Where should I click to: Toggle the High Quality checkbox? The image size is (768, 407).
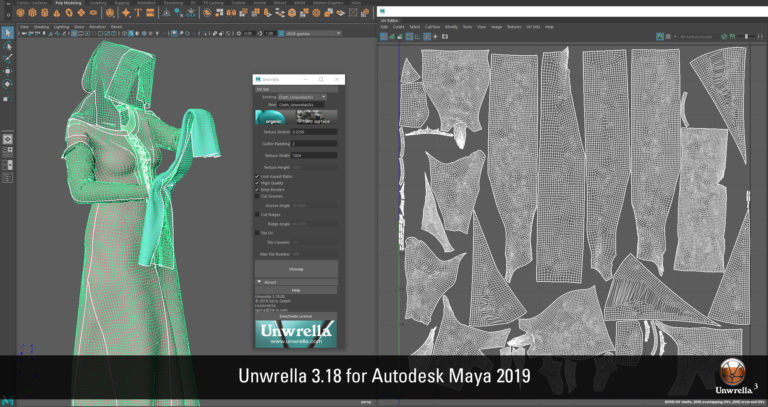tap(257, 183)
